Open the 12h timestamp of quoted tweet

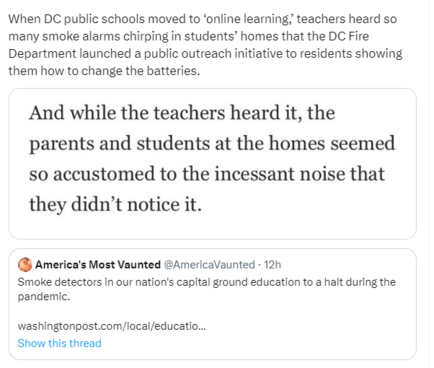(272, 265)
